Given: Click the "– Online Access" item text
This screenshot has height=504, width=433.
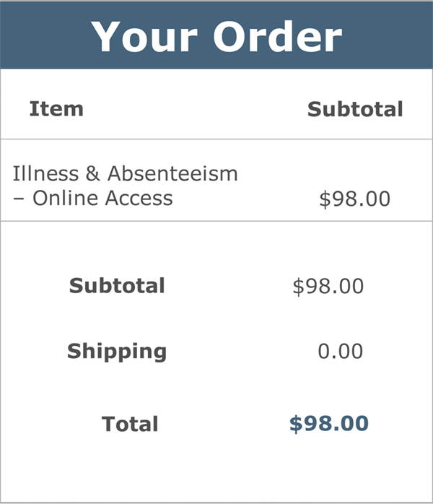Looking at the screenshot, I should click(x=93, y=198).
